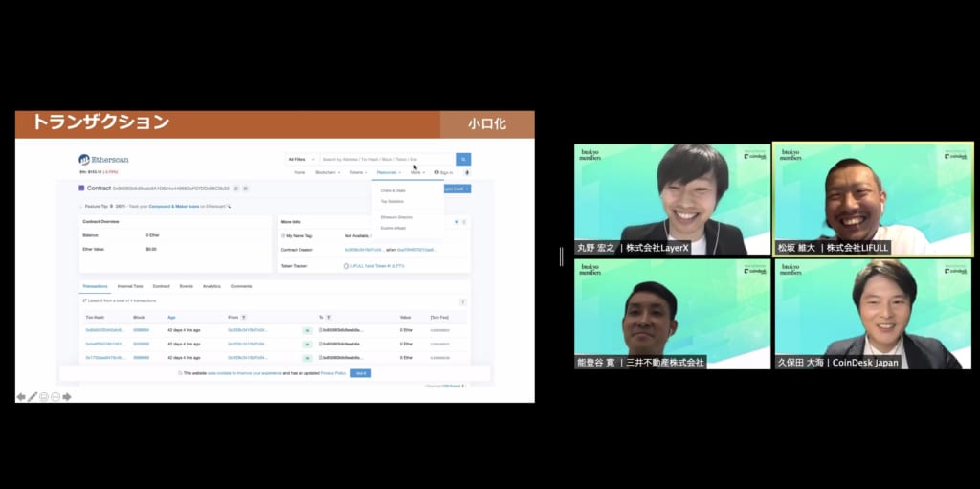Screen dimensions: 980x489
Task: Open the More Info vertical dots menu
Action: click(464, 222)
